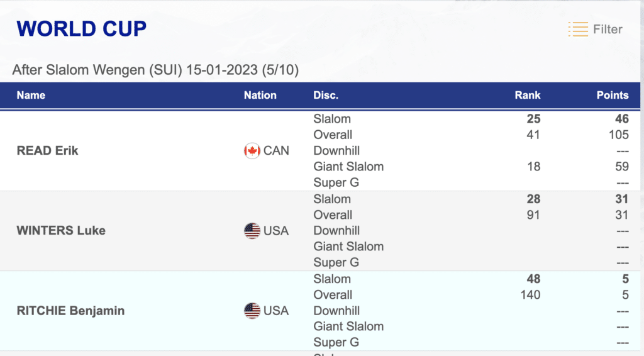Screen dimensions: 644x356
Task: Open the Filter list icon
Action: pyautogui.click(x=578, y=29)
